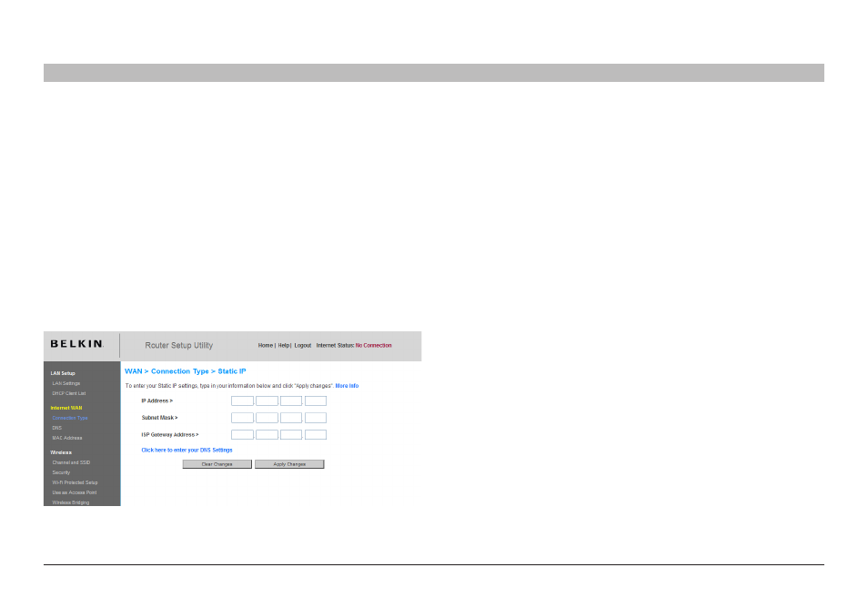868x608 pixels.
Task: Click the first ISP Gateway Address field
Action: pos(242,435)
